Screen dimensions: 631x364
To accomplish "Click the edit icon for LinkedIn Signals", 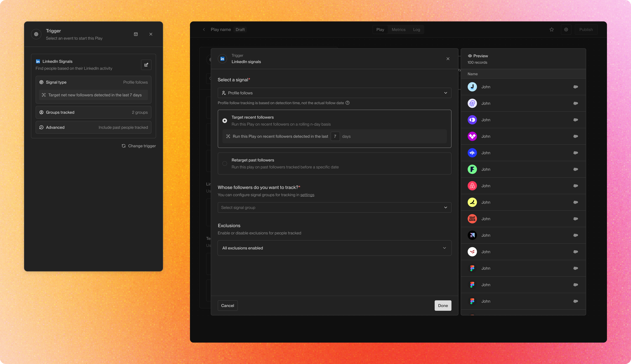I will point(146,65).
